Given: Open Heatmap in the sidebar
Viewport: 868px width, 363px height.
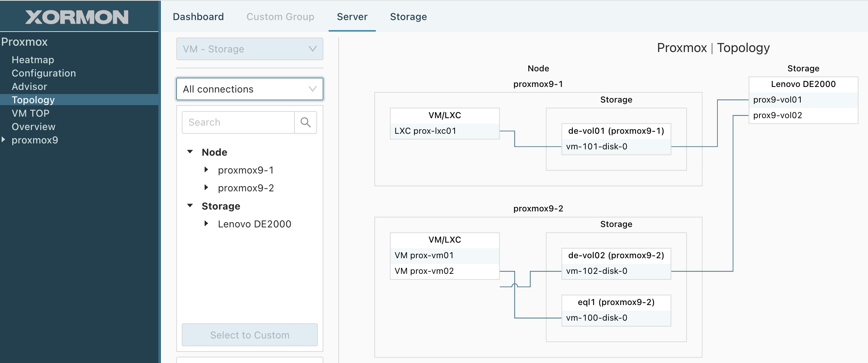Looking at the screenshot, I should coord(33,60).
